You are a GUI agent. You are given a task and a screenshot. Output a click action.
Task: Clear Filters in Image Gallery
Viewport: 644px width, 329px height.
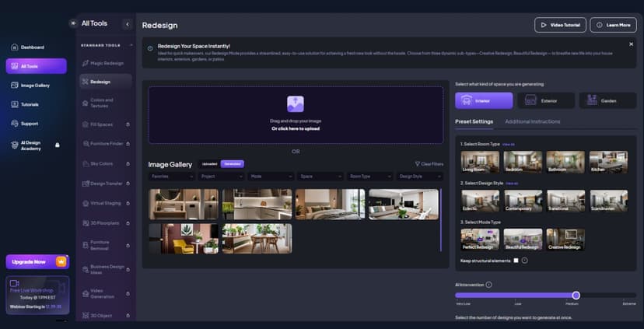point(429,164)
